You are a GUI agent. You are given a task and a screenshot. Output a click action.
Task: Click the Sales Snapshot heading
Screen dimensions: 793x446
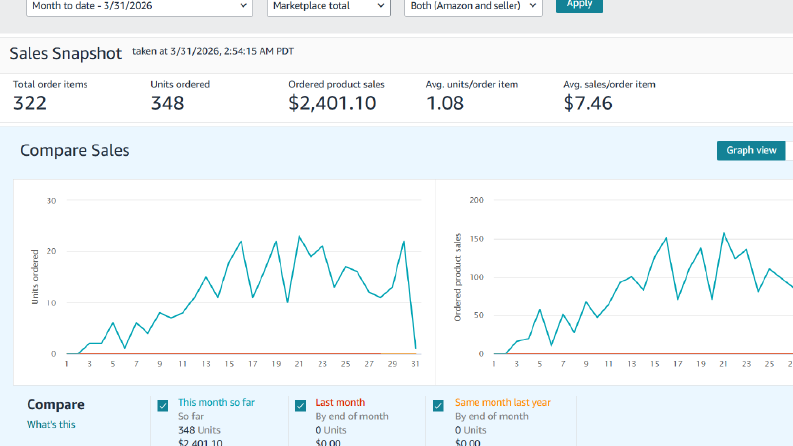point(66,54)
